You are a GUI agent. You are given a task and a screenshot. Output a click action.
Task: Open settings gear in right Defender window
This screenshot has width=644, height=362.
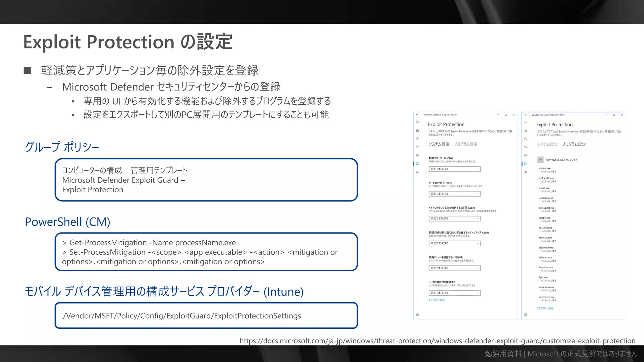pyautogui.click(x=525, y=315)
